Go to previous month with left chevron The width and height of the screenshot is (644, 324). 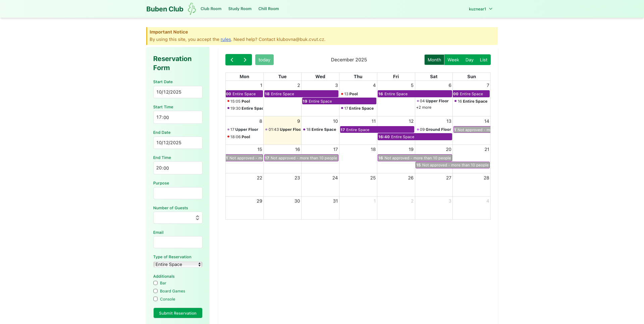pyautogui.click(x=232, y=60)
